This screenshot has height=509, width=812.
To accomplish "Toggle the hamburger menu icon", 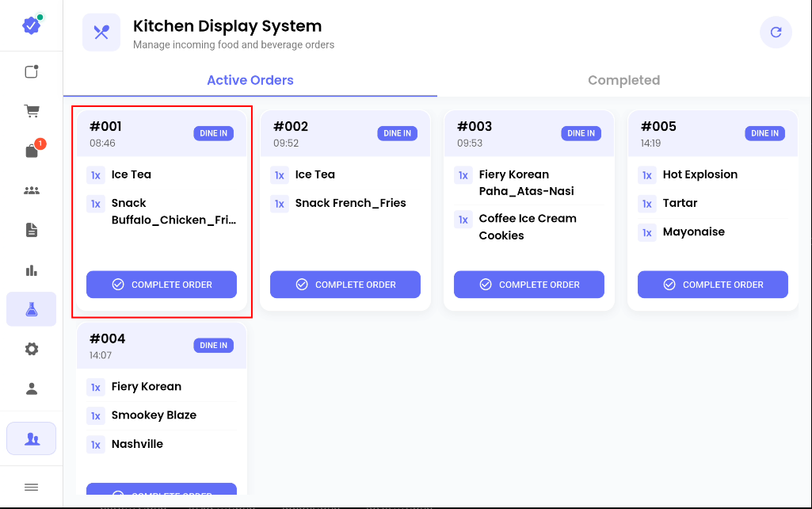I will pos(32,488).
